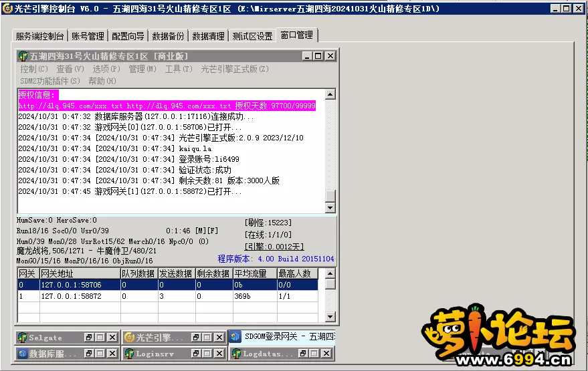The width and height of the screenshot is (588, 371).
Task: Click the gateway table scroll-down arrow
Action: click(x=330, y=317)
